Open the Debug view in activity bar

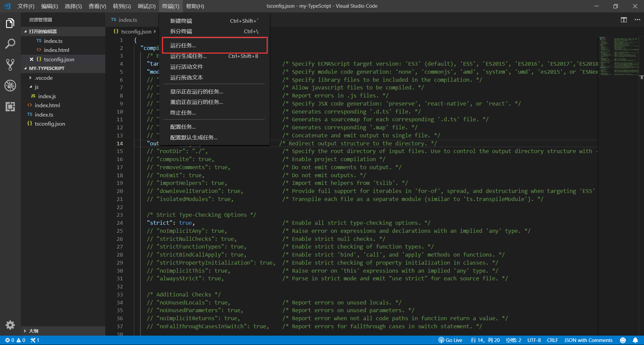click(x=10, y=85)
